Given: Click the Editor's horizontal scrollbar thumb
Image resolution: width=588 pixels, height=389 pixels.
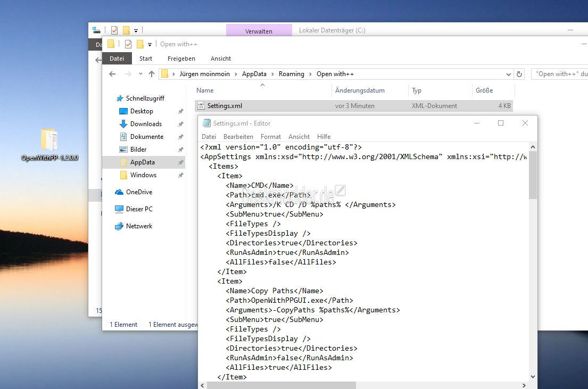Looking at the screenshot, I should coord(281,385).
